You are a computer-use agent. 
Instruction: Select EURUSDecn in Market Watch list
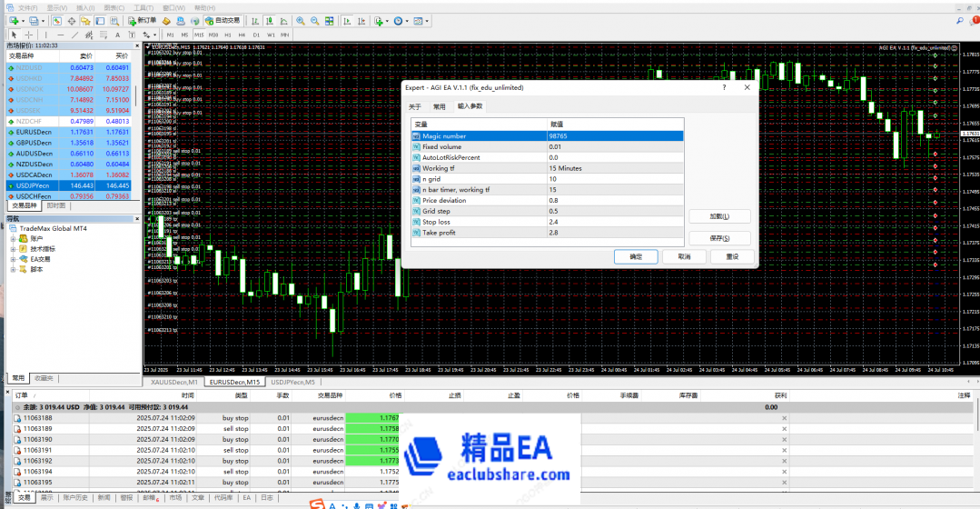pyautogui.click(x=69, y=132)
